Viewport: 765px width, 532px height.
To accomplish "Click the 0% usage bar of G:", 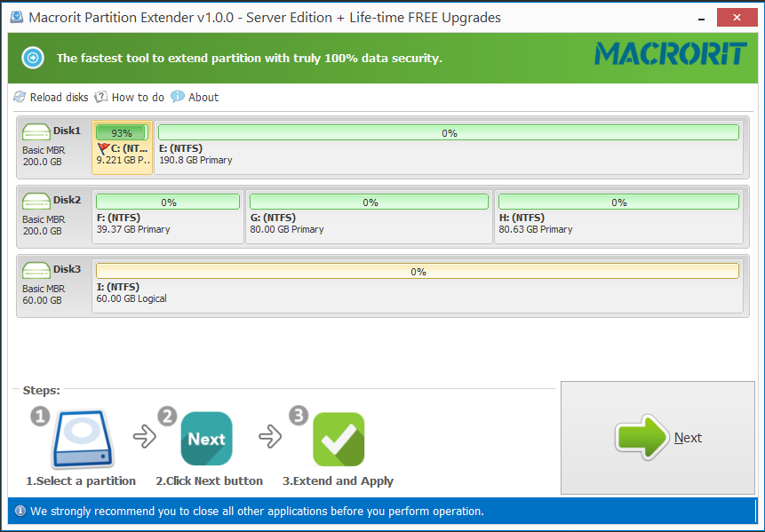I will [369, 202].
